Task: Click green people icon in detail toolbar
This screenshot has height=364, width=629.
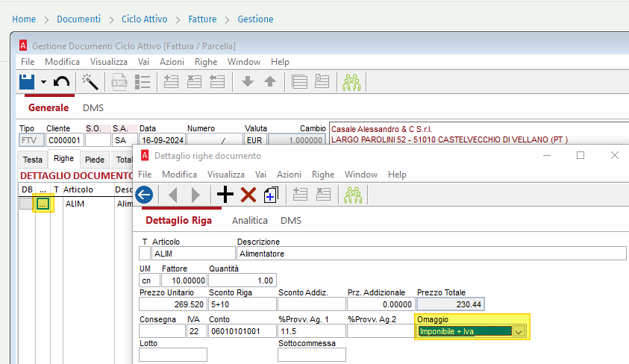Action: tap(353, 195)
